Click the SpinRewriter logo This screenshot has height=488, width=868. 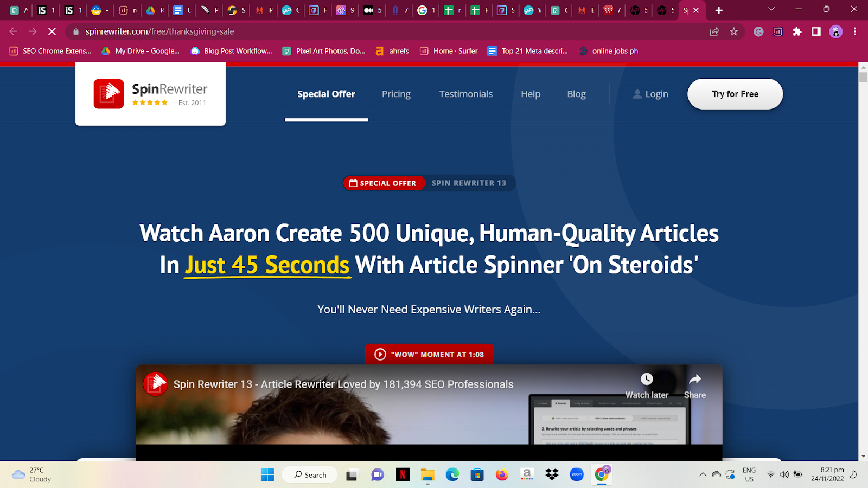click(x=150, y=94)
